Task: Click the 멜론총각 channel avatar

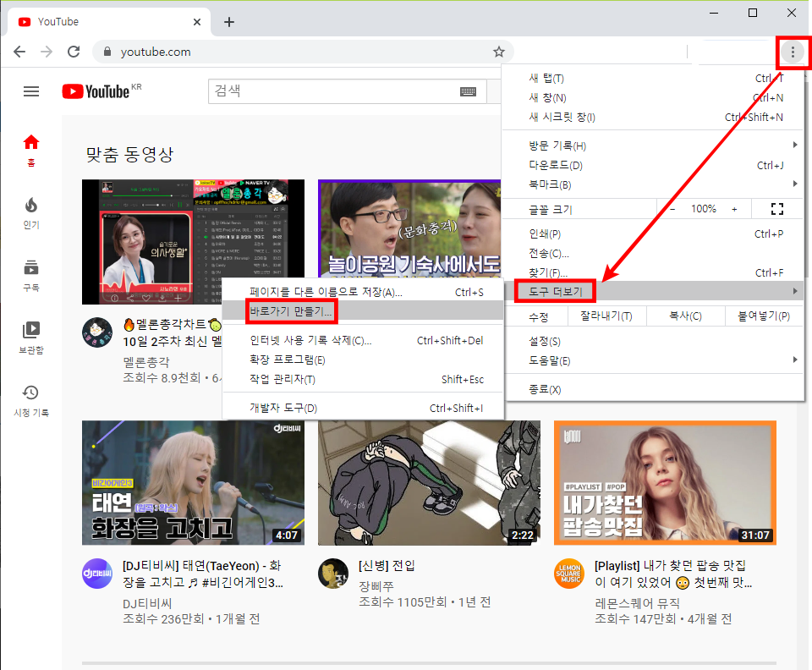Action: click(97, 332)
